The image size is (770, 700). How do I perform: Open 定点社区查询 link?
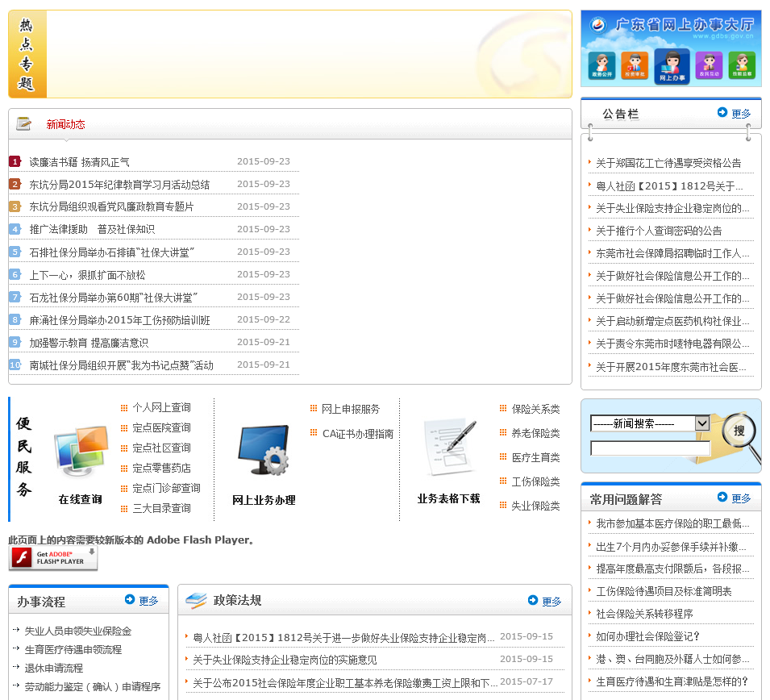[x=161, y=448]
